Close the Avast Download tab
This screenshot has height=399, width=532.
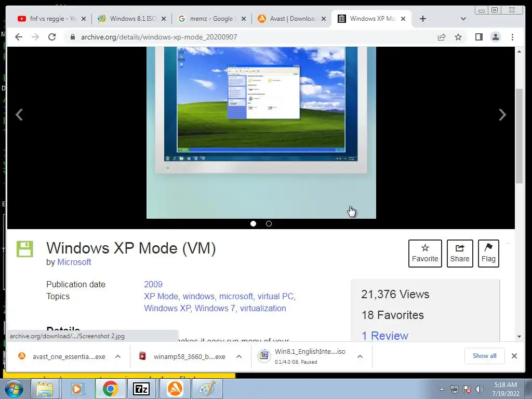[324, 19]
